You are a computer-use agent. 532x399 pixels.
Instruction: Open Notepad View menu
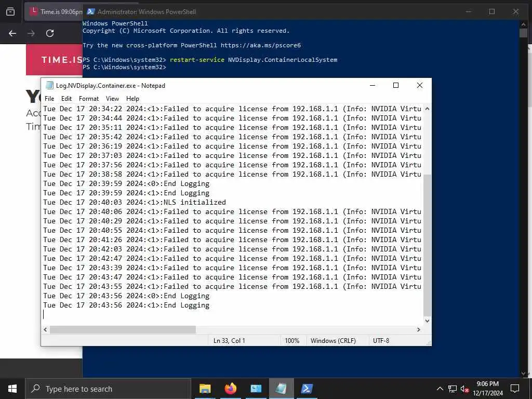112,99
